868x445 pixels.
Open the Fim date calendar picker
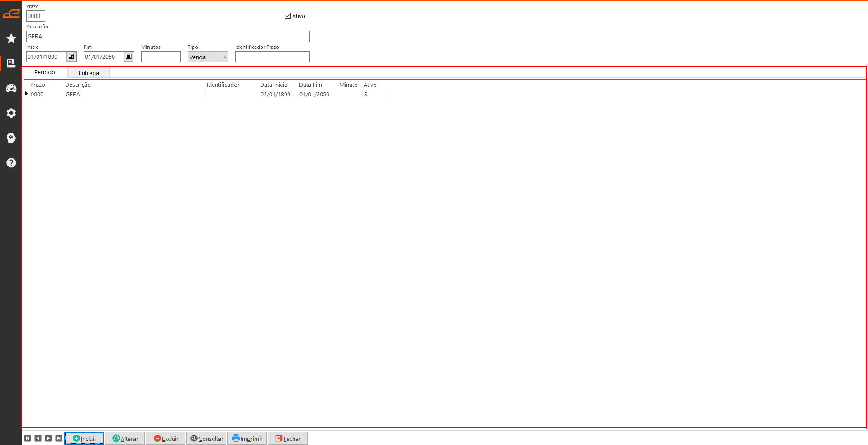(129, 57)
